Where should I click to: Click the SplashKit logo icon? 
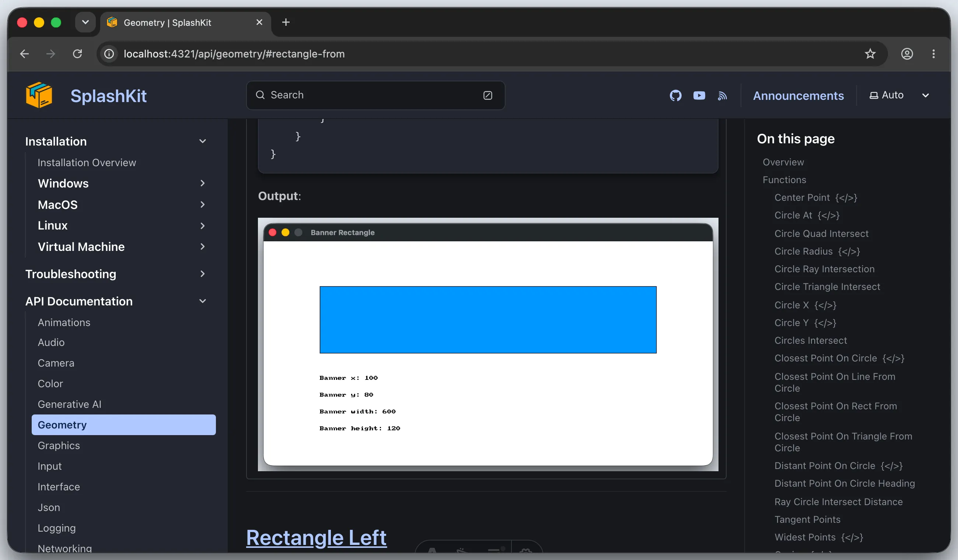[39, 95]
